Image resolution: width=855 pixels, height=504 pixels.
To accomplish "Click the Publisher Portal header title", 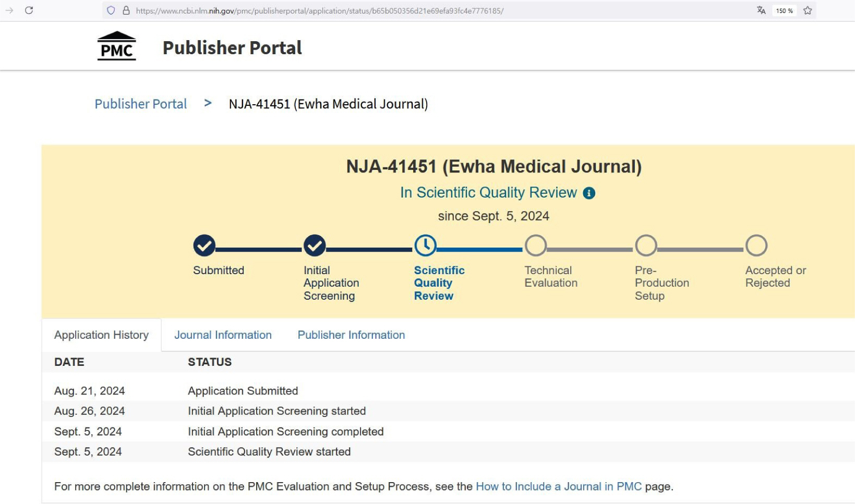I will click(x=232, y=47).
